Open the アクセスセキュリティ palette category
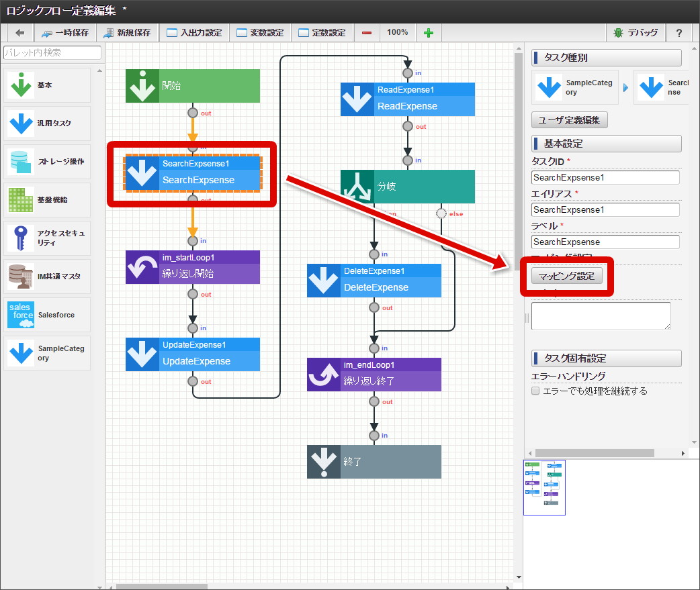This screenshot has height=590, width=700. (x=47, y=238)
